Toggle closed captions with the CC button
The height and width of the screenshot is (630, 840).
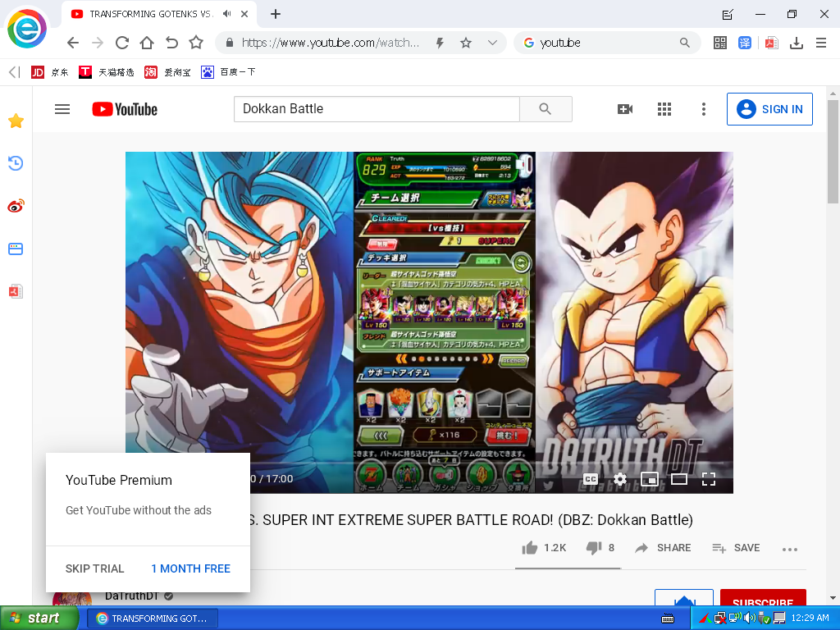click(x=590, y=479)
